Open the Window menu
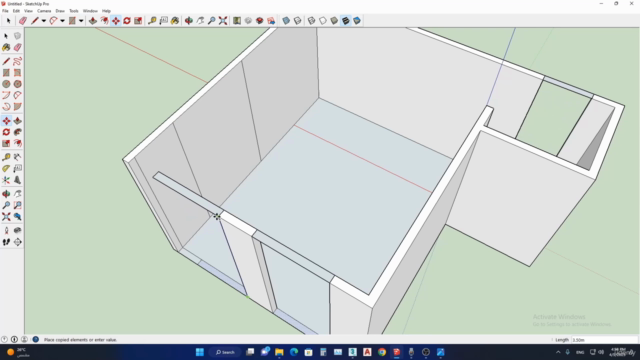Screen dimensions: 640x360 (x=90, y=11)
